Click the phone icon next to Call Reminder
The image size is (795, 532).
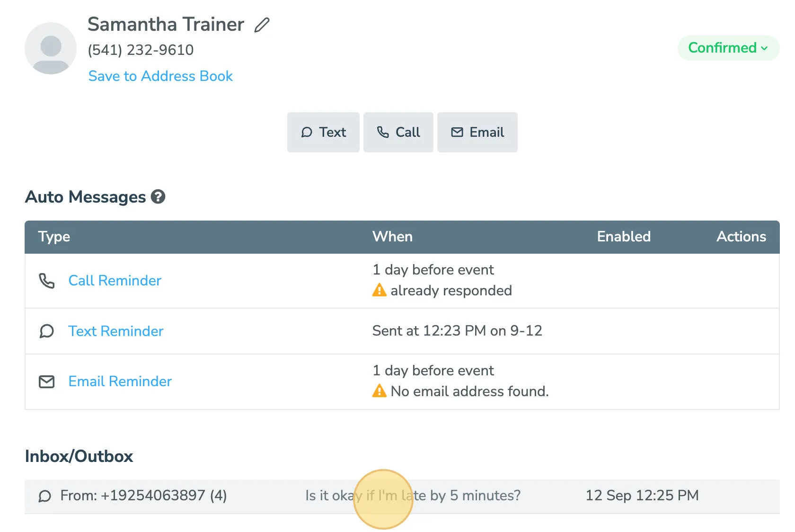[x=46, y=281]
